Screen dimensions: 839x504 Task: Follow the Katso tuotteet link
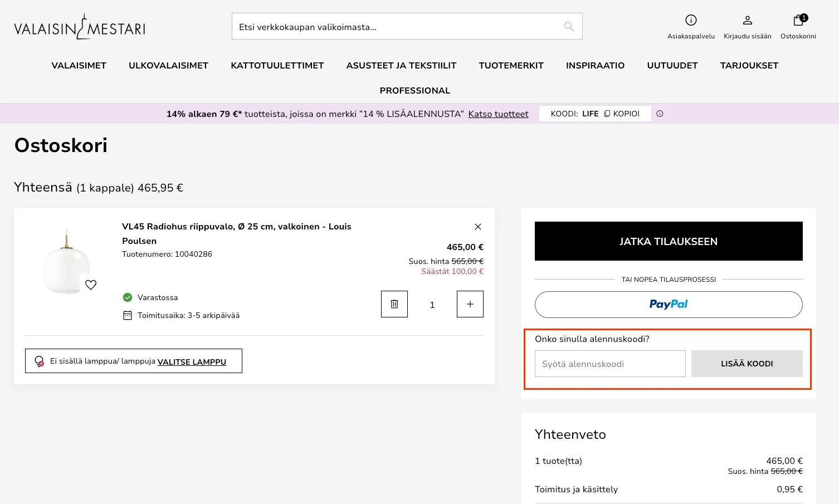(499, 114)
